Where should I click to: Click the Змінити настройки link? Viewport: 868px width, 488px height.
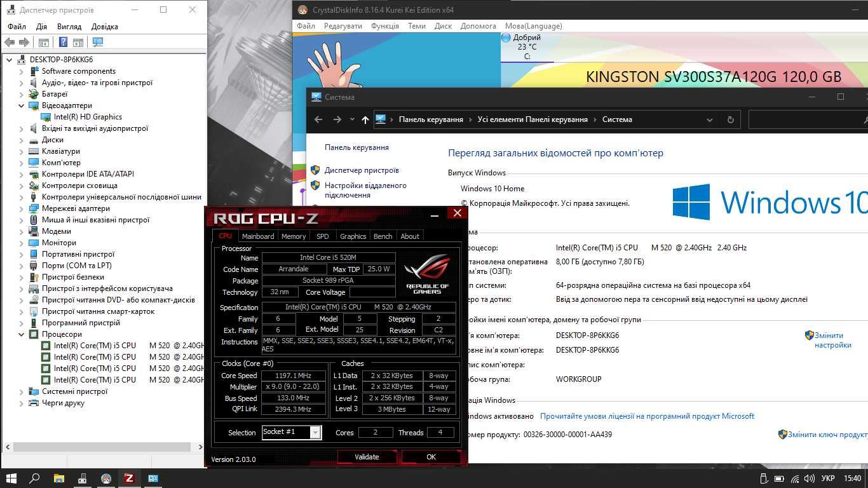(833, 340)
